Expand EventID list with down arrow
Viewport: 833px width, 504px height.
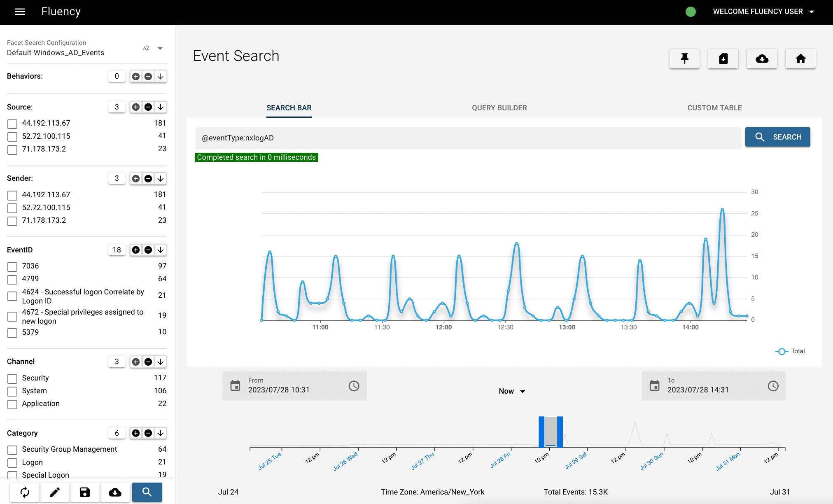coord(161,250)
